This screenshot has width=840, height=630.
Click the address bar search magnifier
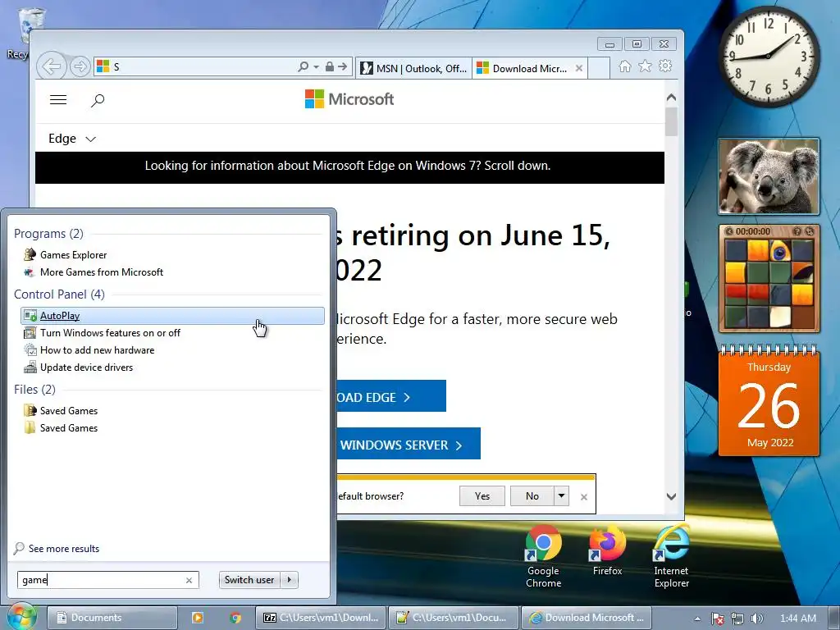coord(304,66)
